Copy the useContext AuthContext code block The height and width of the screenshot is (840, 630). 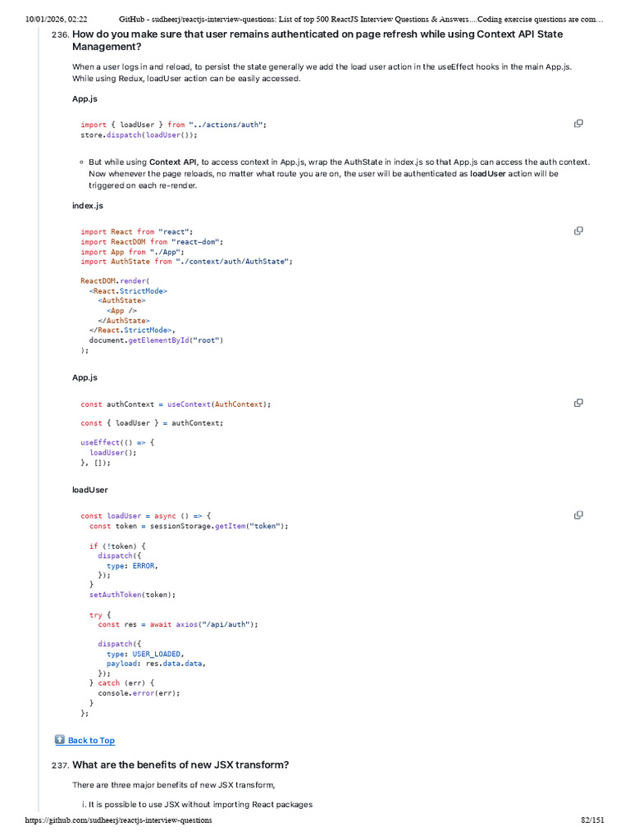(578, 403)
